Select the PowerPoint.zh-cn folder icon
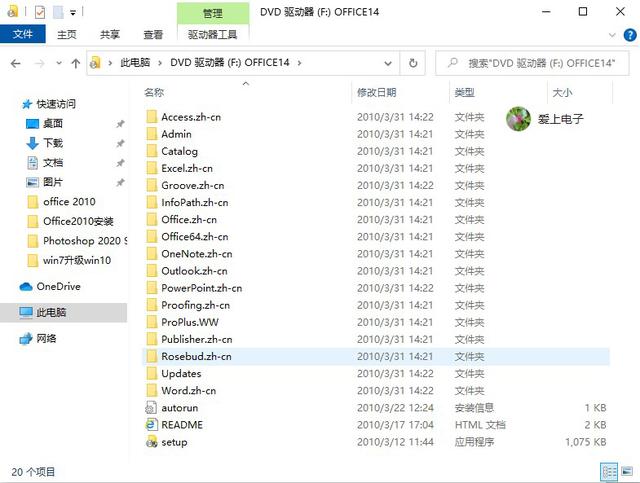The height and width of the screenshot is (483, 640). (151, 288)
